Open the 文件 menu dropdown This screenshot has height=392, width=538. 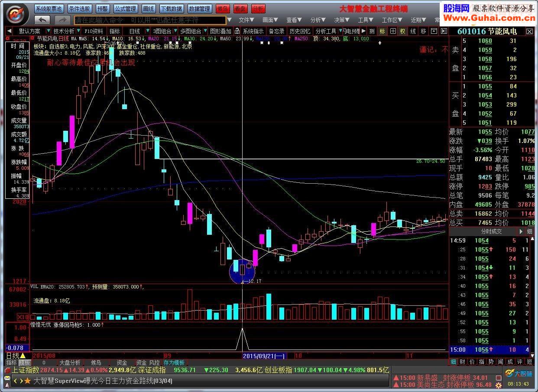click(x=246, y=20)
